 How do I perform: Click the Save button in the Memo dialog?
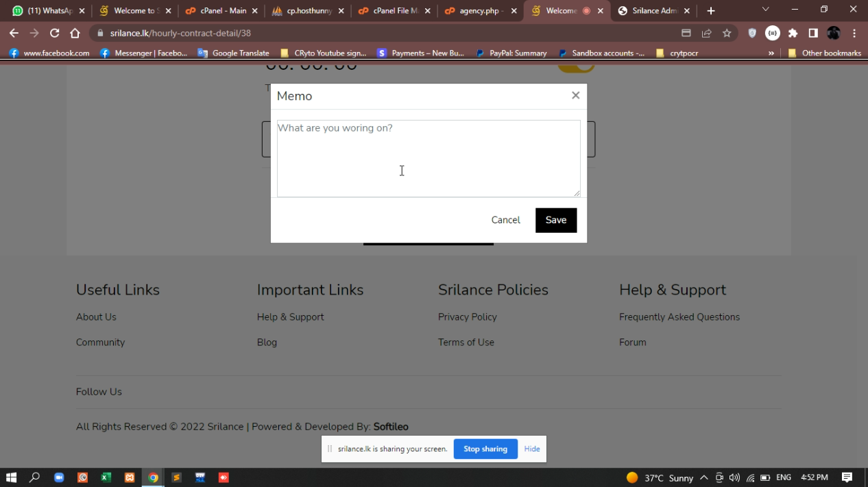[x=555, y=220]
